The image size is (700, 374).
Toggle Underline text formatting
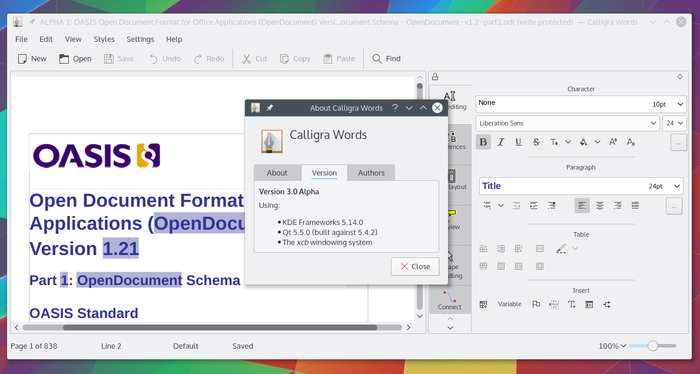pos(518,142)
